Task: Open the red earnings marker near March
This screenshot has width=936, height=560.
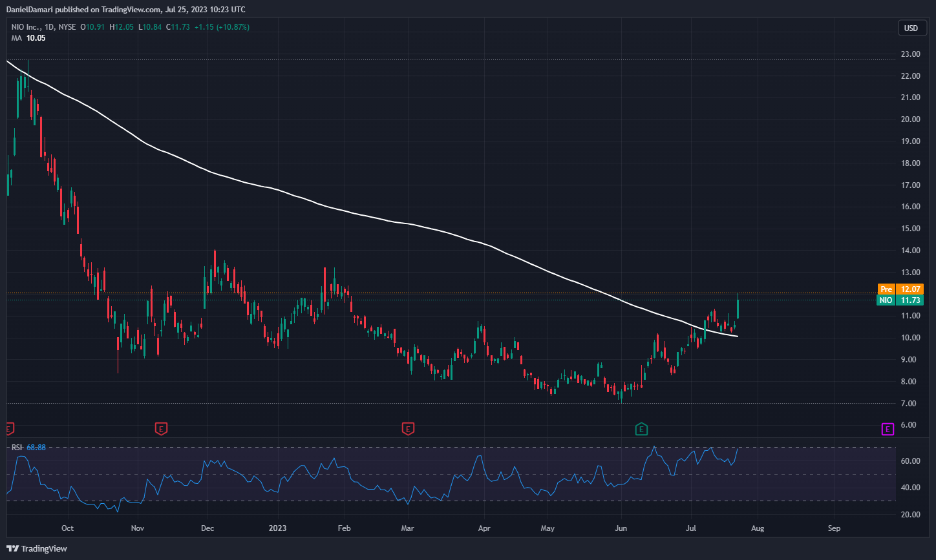Action: [x=407, y=428]
